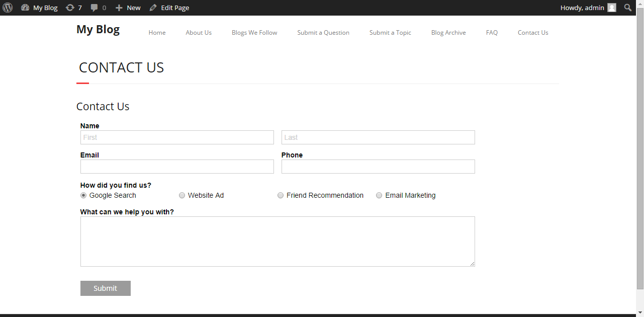Open the updates icon showing 7
Screen dimensions: 644x317
pyautogui.click(x=70, y=8)
